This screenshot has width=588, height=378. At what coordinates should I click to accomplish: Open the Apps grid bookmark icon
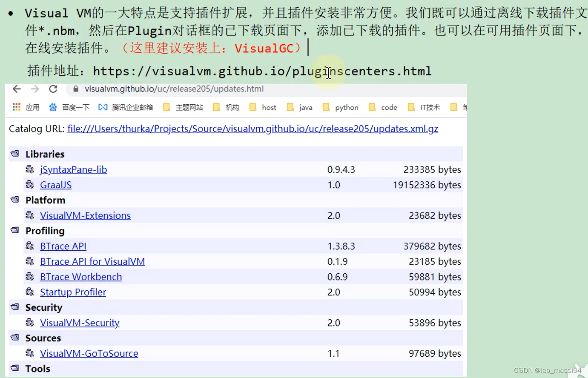[17, 107]
